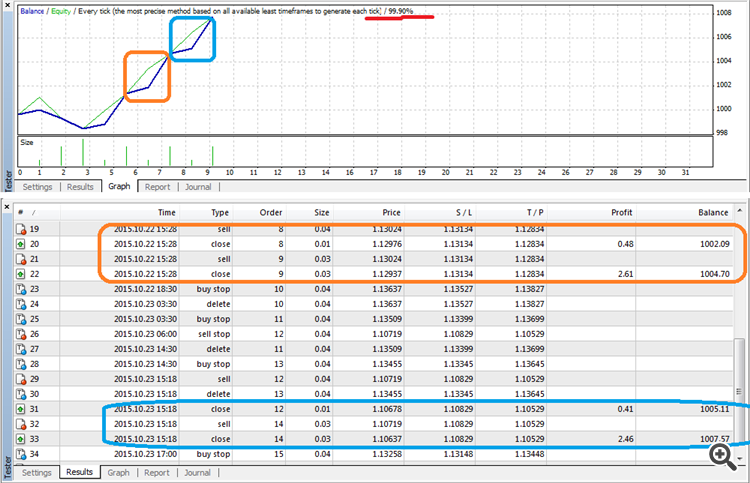The width and height of the screenshot is (750, 483).
Task: Click the sell icon of row 32
Action: point(21,424)
